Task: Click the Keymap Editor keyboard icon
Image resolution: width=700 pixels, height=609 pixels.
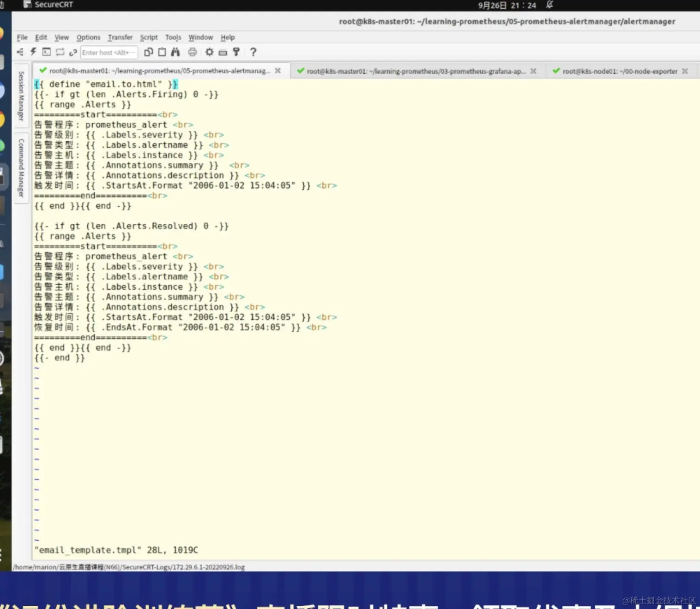Action: (x=223, y=53)
